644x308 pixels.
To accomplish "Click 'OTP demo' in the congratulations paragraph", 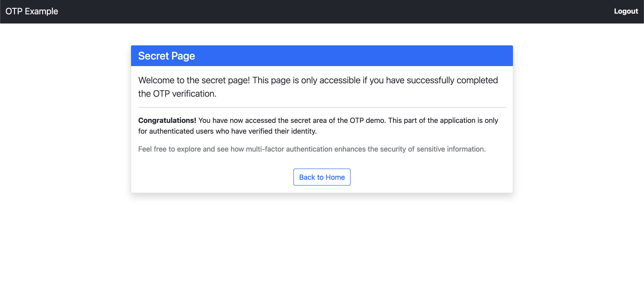I will (x=367, y=120).
